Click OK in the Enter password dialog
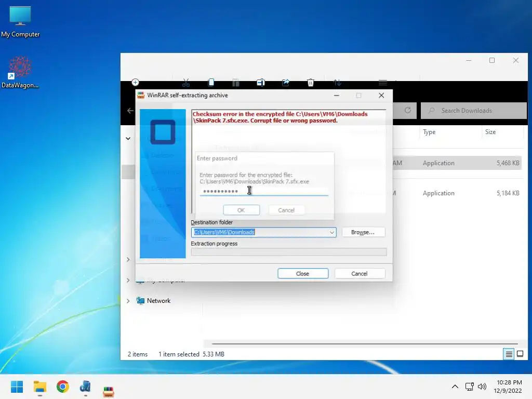This screenshot has width=532, height=399. coord(241,210)
